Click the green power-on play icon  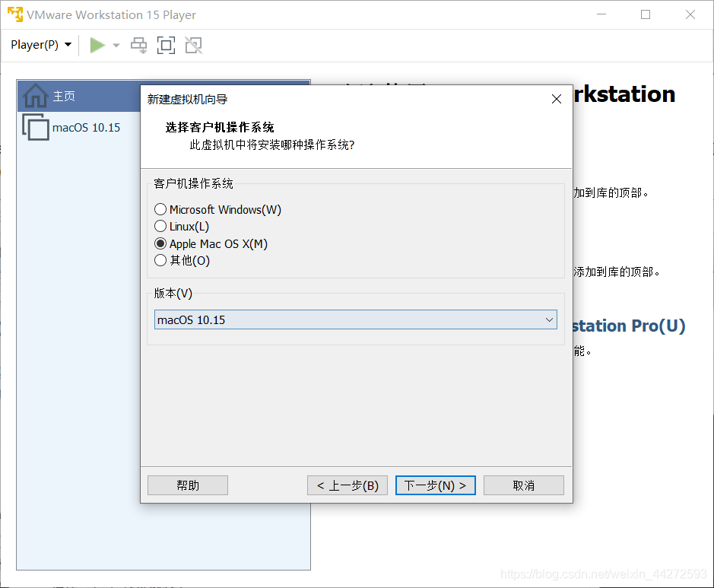click(97, 45)
